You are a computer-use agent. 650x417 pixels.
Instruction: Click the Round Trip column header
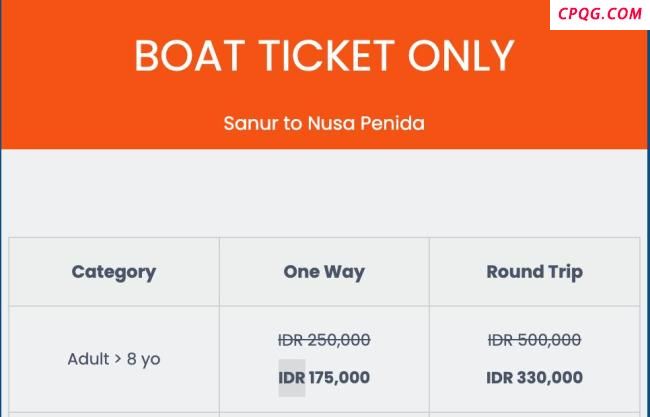click(x=534, y=272)
